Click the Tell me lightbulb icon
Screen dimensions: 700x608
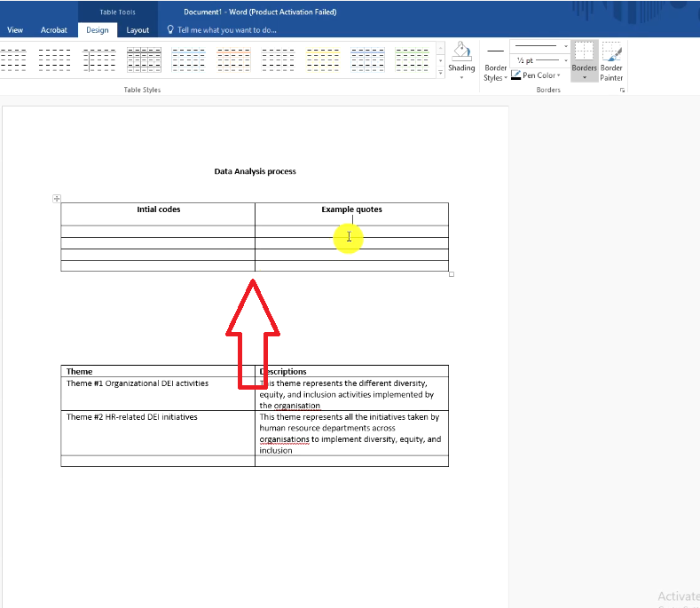point(170,29)
